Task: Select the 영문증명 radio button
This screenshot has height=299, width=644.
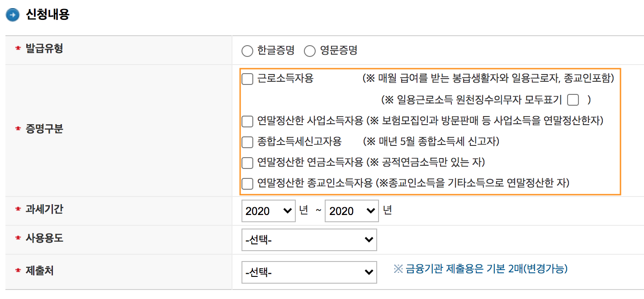Action: tap(310, 51)
